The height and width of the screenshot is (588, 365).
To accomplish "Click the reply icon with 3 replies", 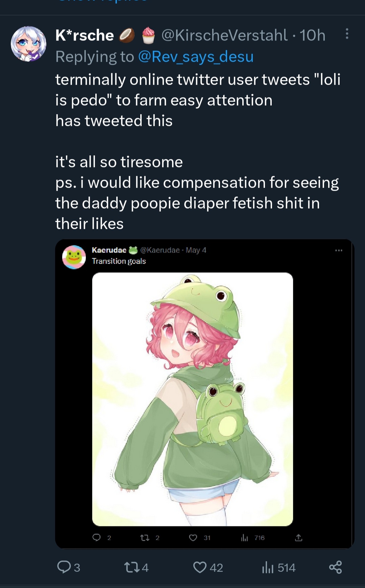I will [69, 567].
